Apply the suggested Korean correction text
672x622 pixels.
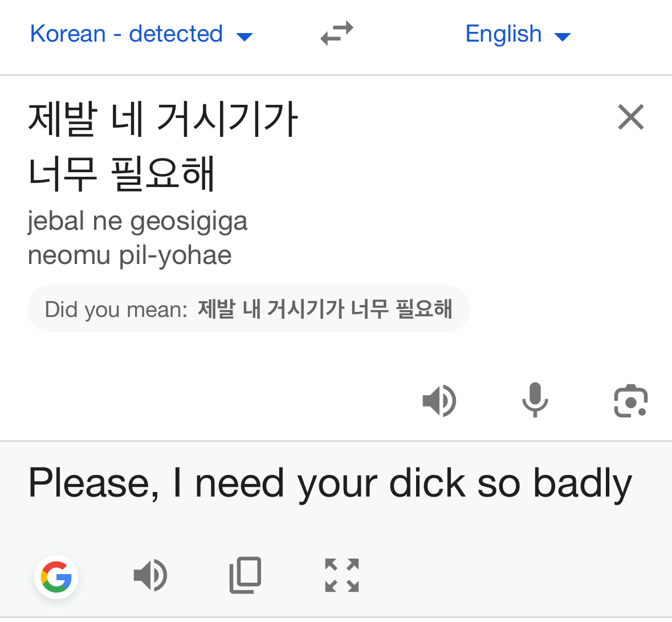(325, 309)
